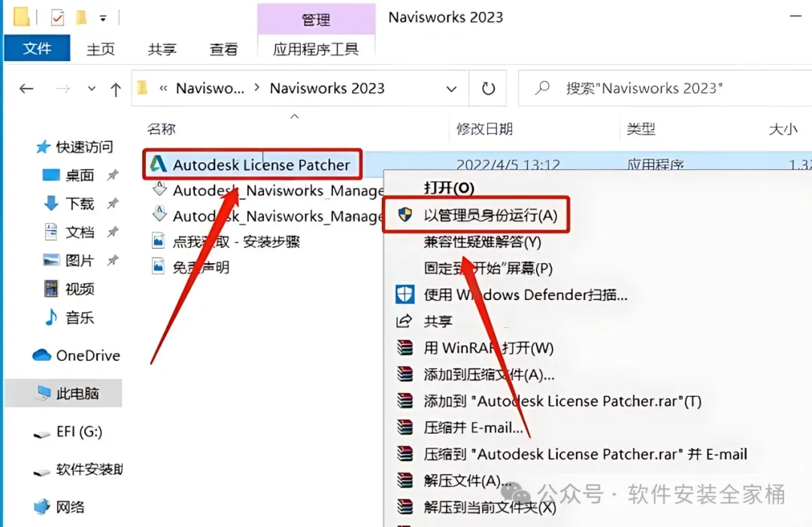The image size is (812, 527).
Task: Choose 用 WinRAR 打开(W) menu entry
Action: (x=489, y=348)
